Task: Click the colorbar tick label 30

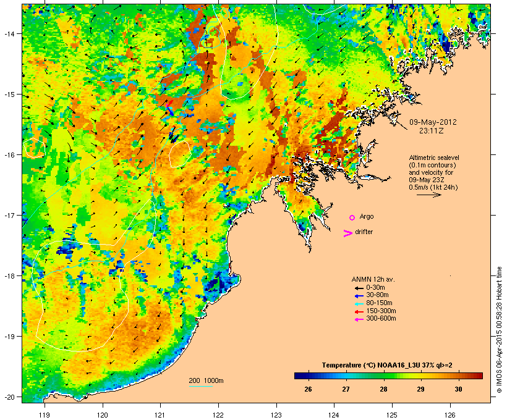Action: (x=458, y=389)
